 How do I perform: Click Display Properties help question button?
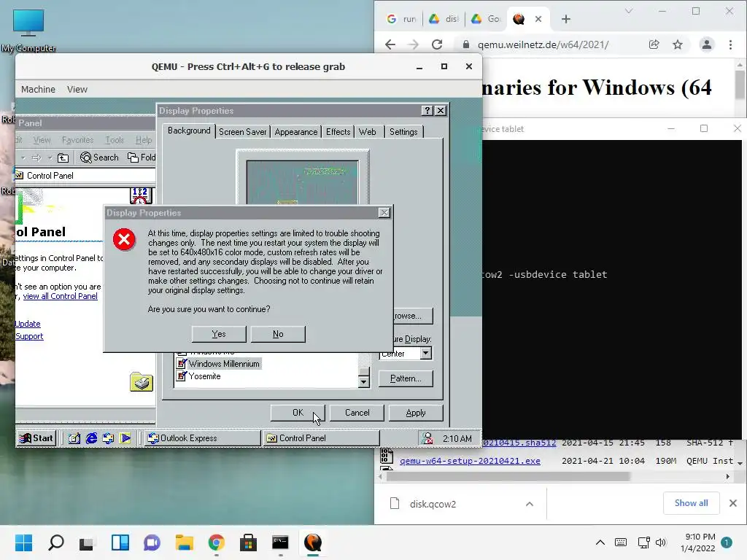[427, 111]
